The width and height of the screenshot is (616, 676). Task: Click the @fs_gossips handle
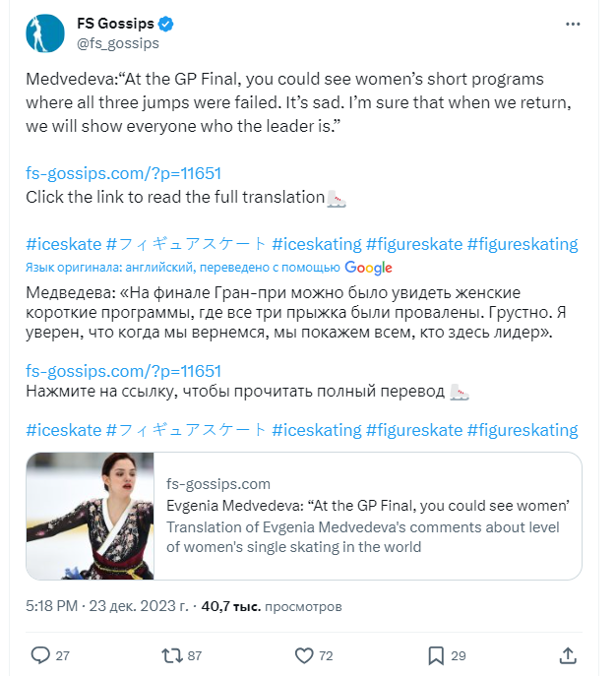[x=114, y=43]
